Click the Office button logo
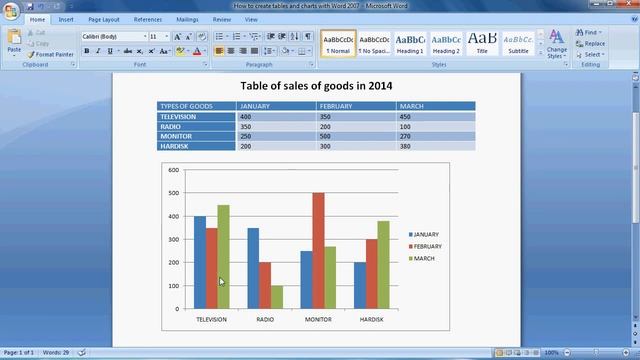Viewport: 640px width, 360px height. pos(11,10)
